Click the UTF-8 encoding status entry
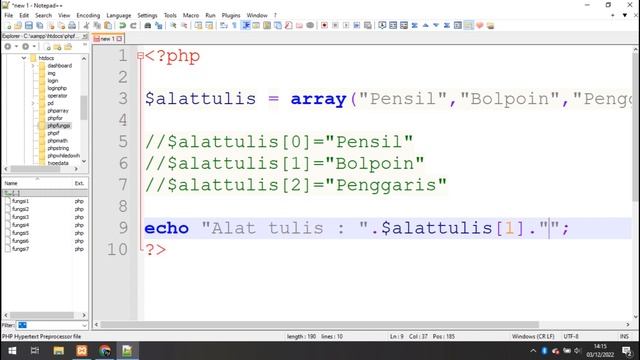Viewport: 640px width, 360px height. (x=571, y=337)
